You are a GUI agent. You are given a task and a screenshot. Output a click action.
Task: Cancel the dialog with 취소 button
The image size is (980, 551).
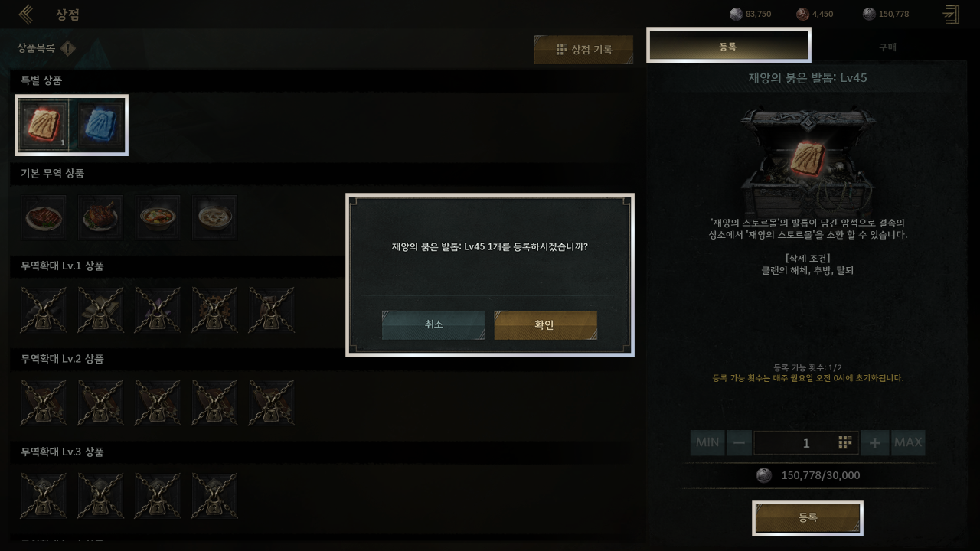(x=433, y=324)
